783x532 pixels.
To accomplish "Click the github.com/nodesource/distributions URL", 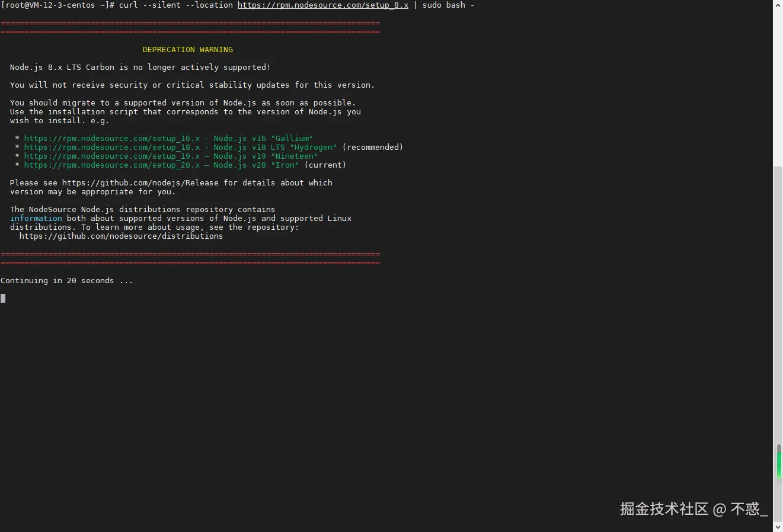I will (x=122, y=236).
